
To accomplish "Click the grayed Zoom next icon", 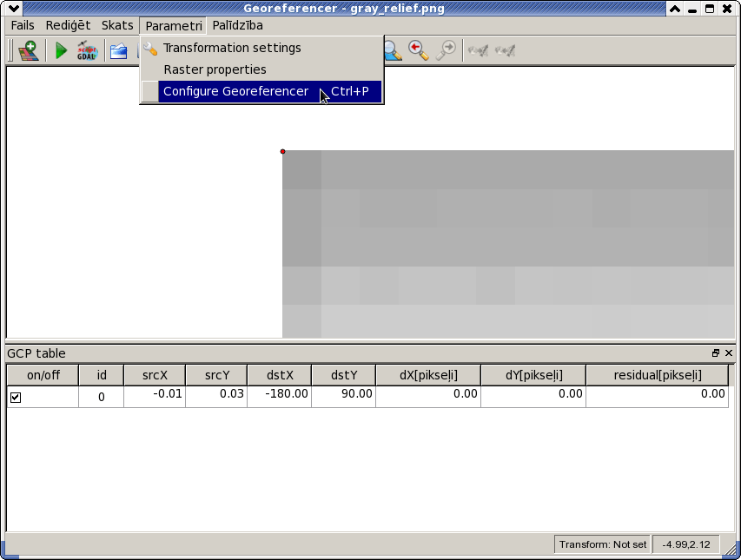I will coord(446,50).
